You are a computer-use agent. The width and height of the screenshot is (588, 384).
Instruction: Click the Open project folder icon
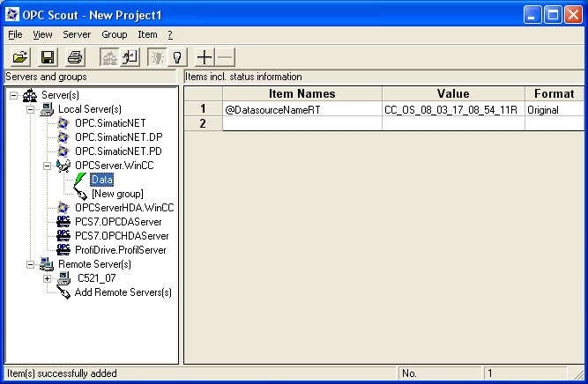point(20,57)
